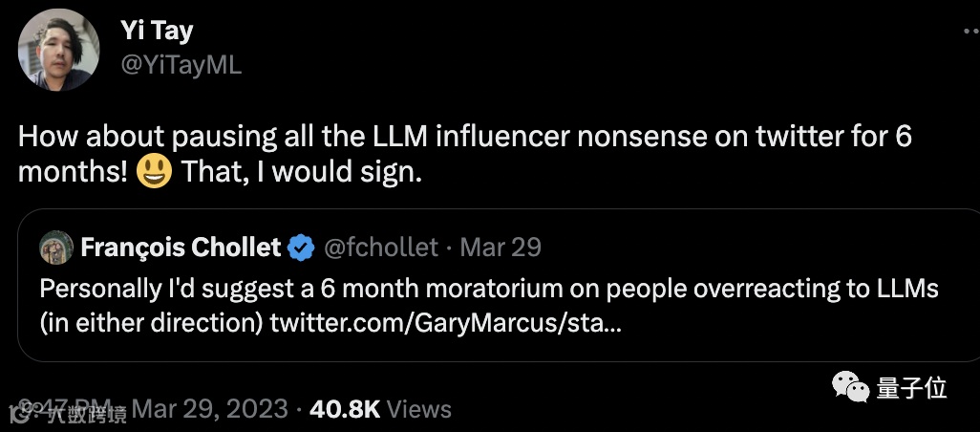Click the 'That, I would sign.' text

pos(301,173)
